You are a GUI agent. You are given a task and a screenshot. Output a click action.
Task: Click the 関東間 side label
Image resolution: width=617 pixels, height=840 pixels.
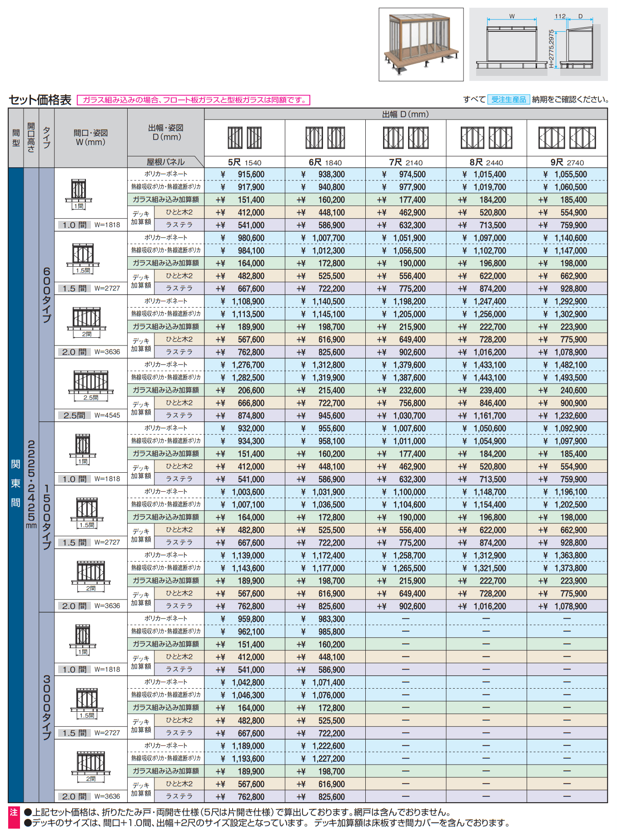click(x=16, y=483)
